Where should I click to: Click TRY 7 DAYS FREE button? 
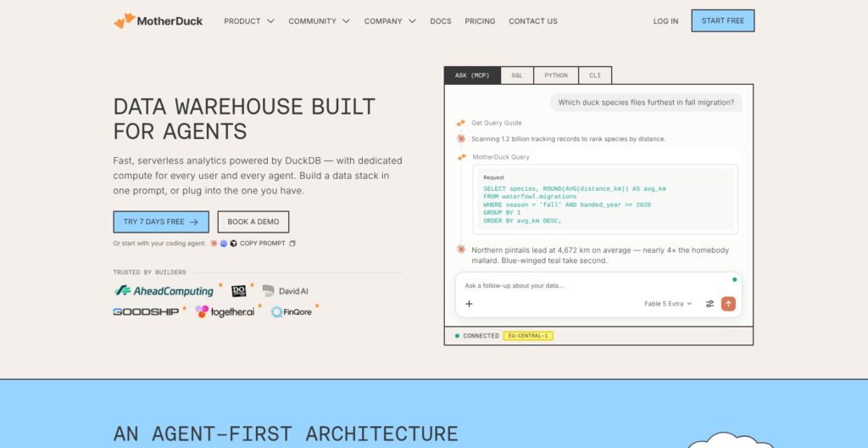point(161,221)
